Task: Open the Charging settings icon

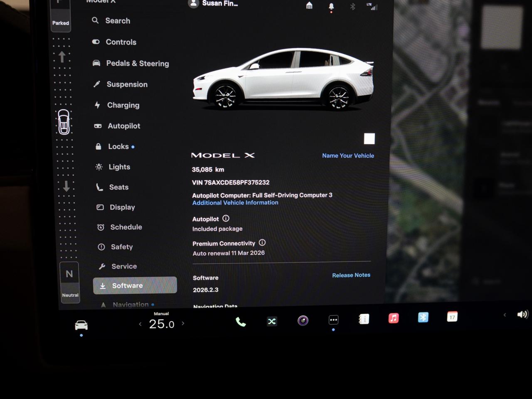Action: coord(98,105)
